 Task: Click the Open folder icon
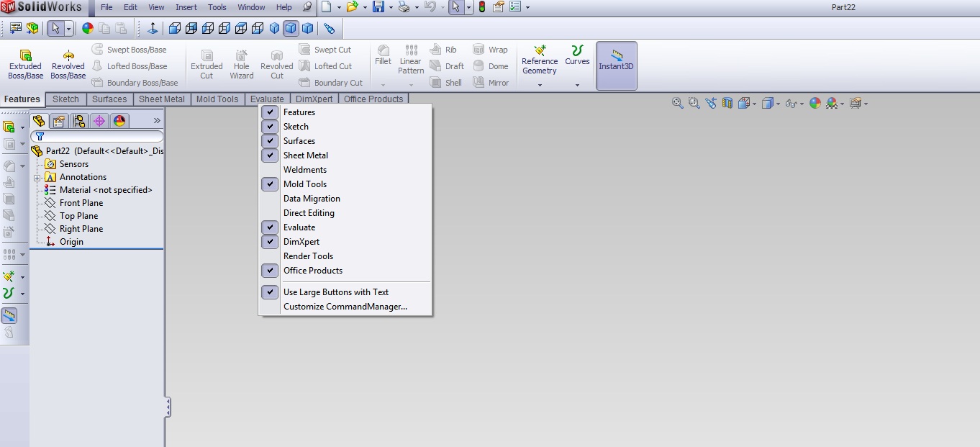point(352,7)
